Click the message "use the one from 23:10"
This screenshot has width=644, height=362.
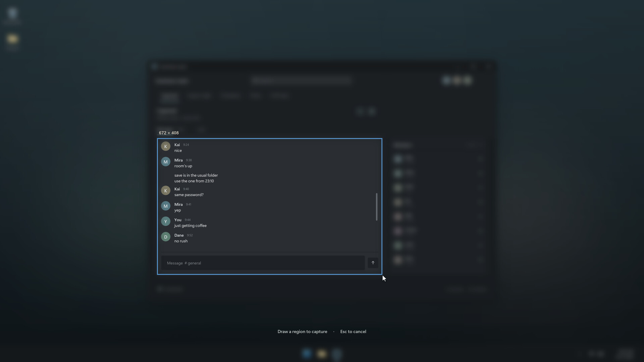(x=194, y=181)
